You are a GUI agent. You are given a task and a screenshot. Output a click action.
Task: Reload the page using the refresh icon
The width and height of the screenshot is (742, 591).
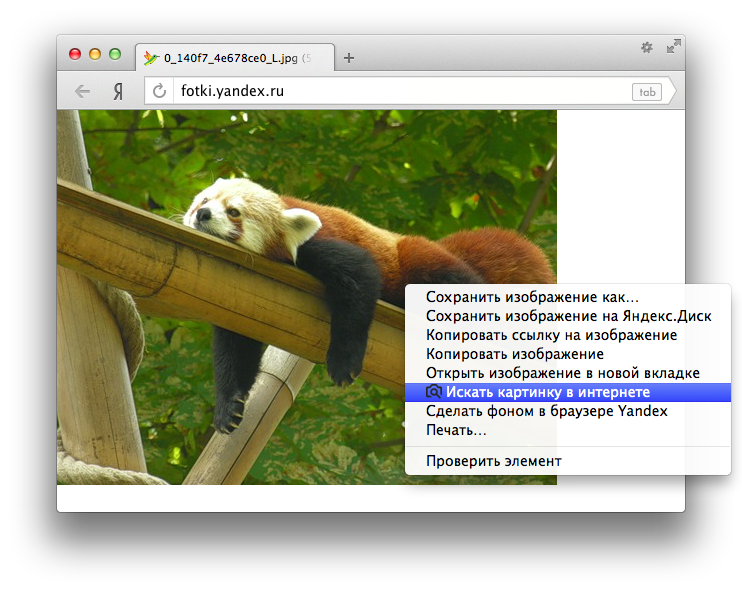(x=159, y=91)
